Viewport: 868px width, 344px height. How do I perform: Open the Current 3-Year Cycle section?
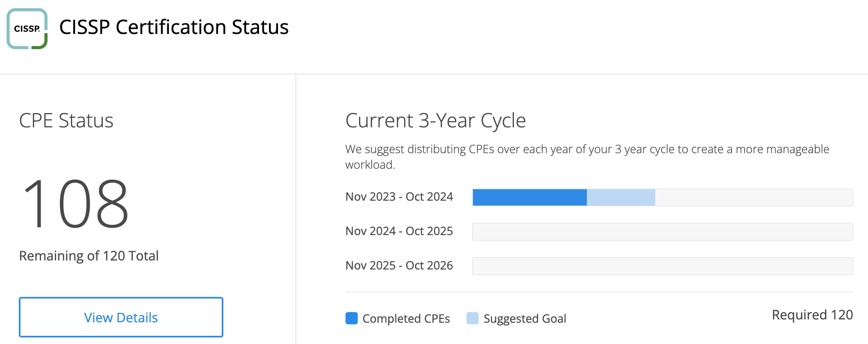[x=436, y=120]
